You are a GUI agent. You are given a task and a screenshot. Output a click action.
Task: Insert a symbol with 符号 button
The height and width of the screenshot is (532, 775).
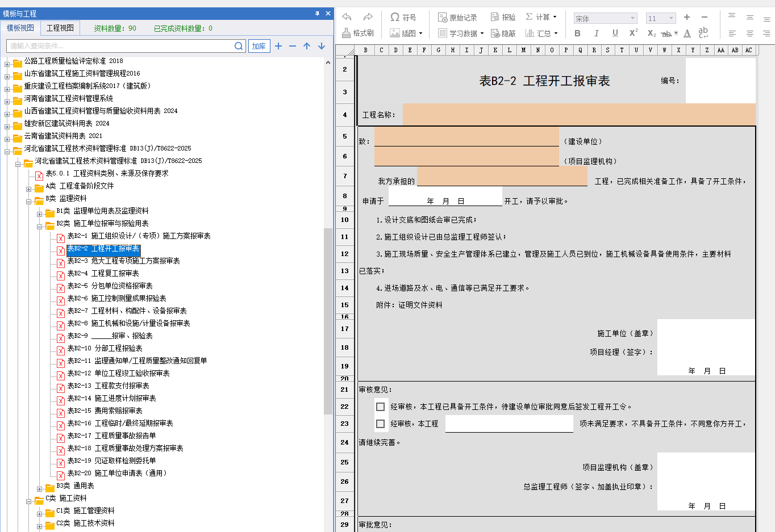tap(403, 17)
